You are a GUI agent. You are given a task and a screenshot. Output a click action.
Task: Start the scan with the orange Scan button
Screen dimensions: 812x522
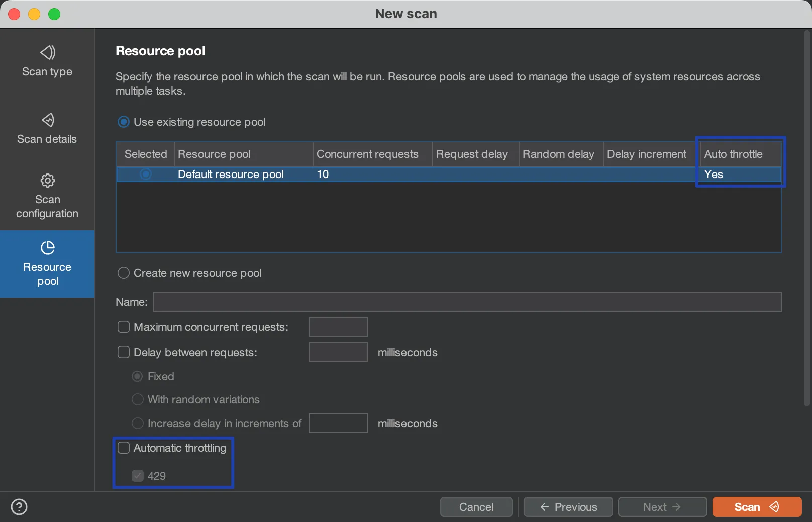coord(756,507)
